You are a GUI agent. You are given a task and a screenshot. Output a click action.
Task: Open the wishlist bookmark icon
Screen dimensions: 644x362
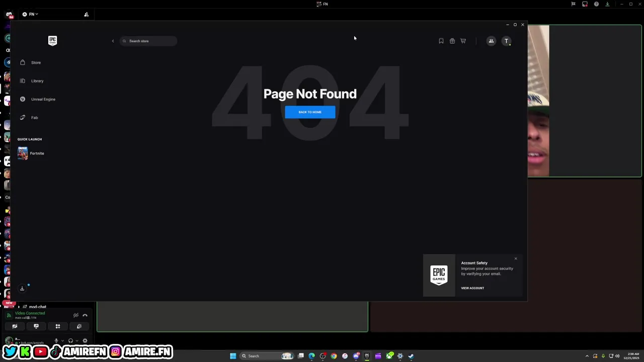(x=441, y=41)
